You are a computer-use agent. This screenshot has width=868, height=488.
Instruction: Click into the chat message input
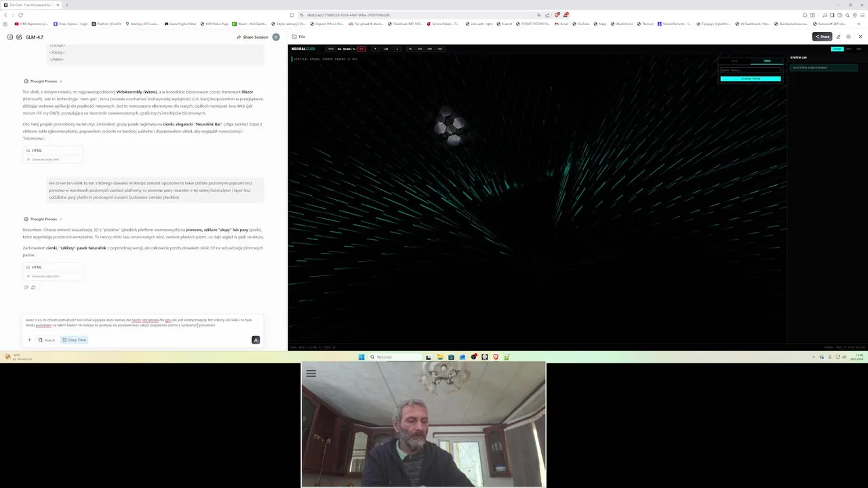142,323
